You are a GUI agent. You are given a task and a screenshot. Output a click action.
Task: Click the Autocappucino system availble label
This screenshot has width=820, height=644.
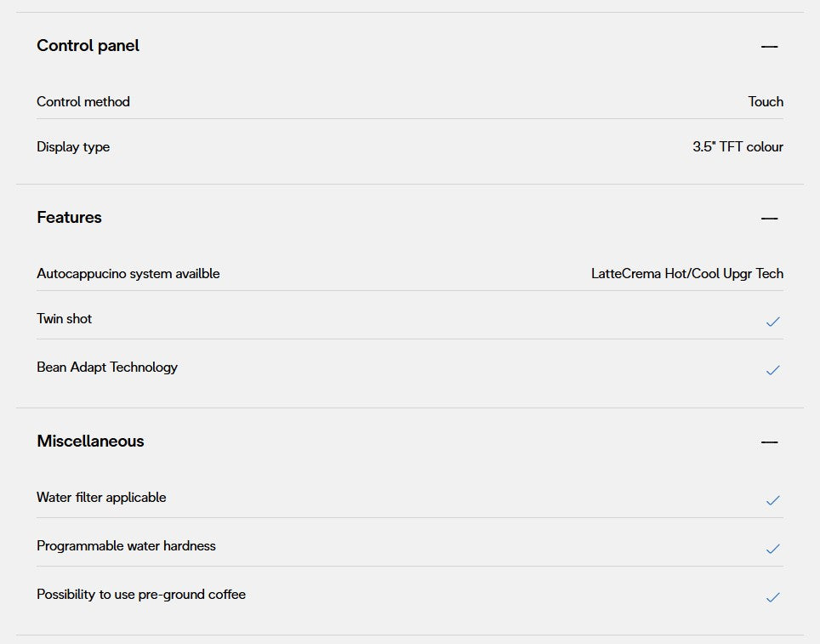[x=128, y=274]
